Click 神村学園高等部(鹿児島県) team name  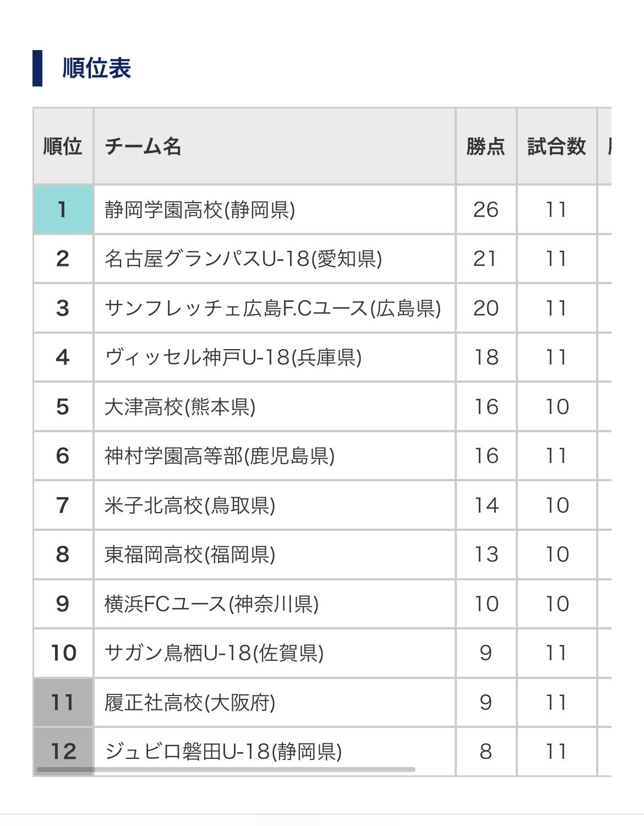pyautogui.click(x=220, y=456)
